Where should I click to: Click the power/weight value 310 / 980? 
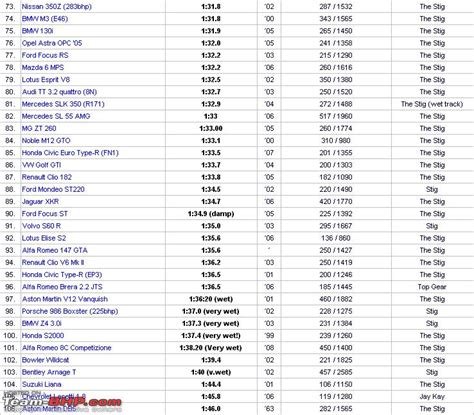point(336,140)
